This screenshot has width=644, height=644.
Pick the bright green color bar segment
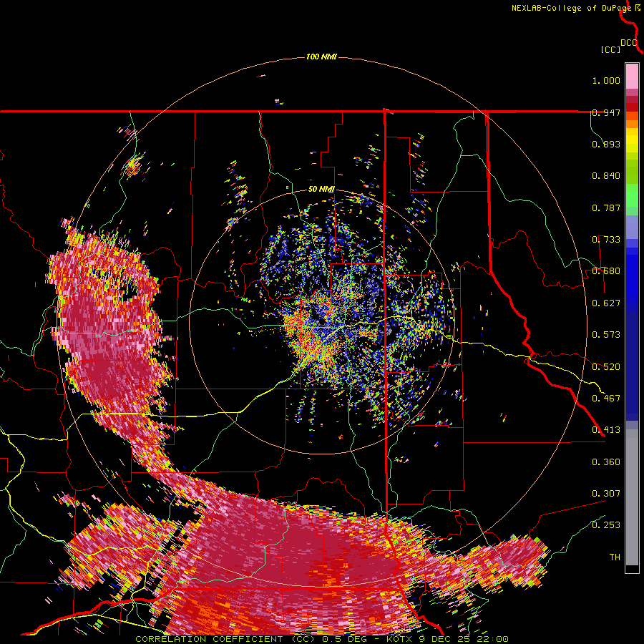pyautogui.click(x=632, y=195)
